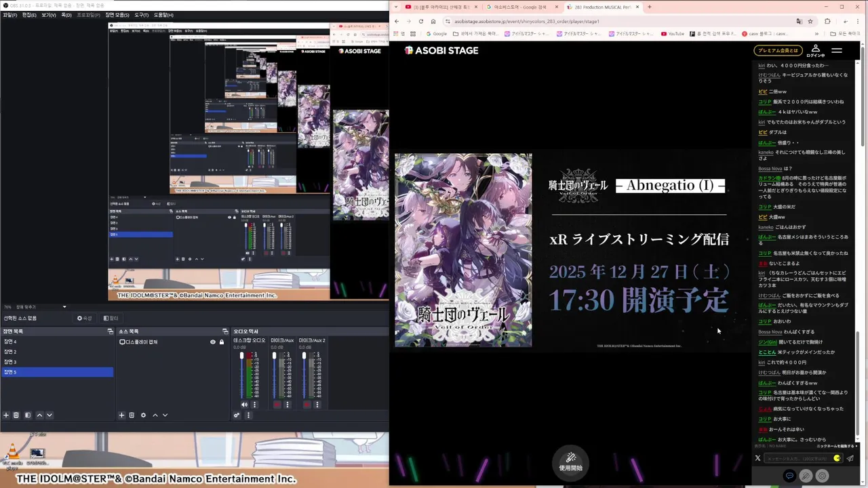Viewport: 868px width, 488px height.
Task: Open the penlight effect round button
Action: tap(806, 476)
